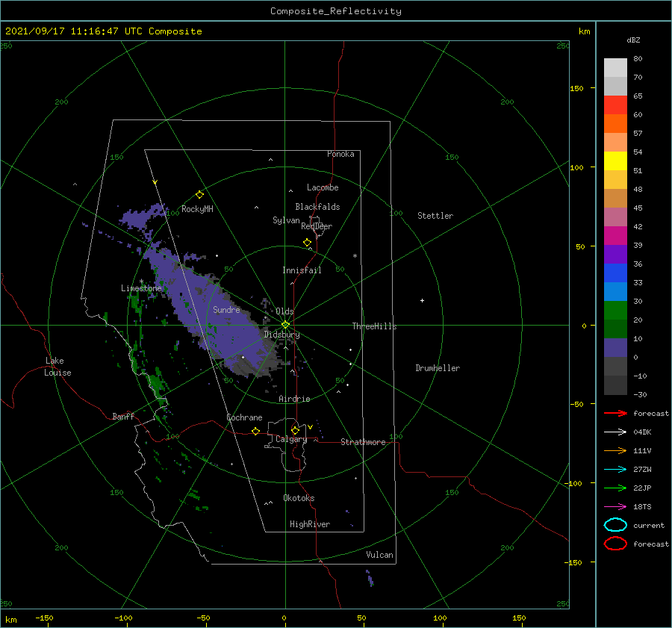Image resolution: width=672 pixels, height=628 pixels.
Task: Click the Okotoks city label
Action: tap(299, 498)
